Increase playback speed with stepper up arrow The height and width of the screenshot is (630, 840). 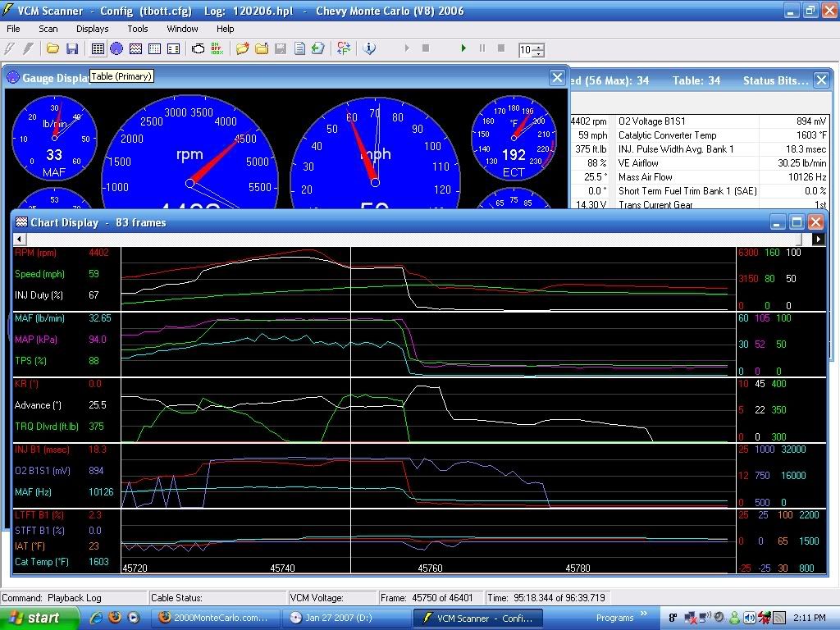pos(538,47)
